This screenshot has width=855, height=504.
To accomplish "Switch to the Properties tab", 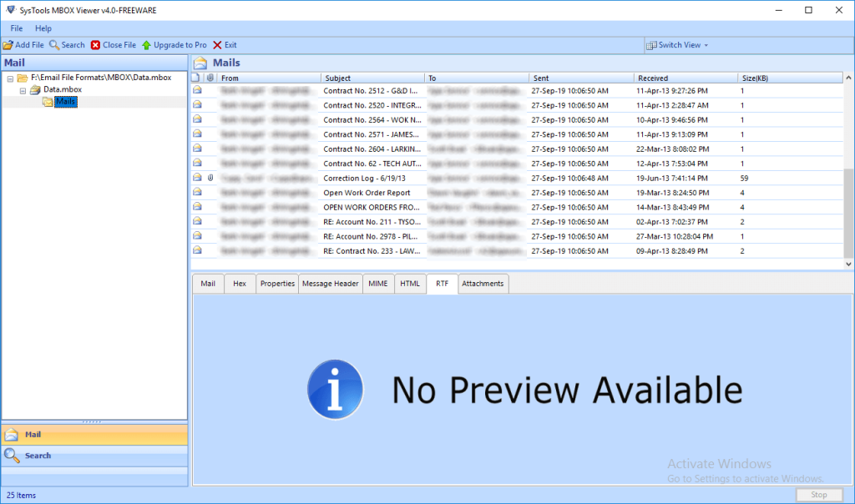I will pyautogui.click(x=277, y=284).
